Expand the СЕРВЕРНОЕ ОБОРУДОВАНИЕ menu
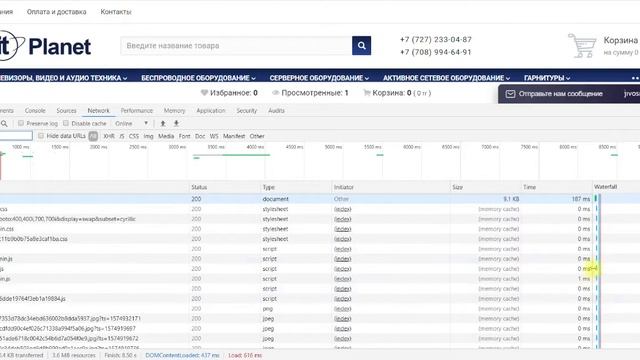Screen dimensions: 640x360 [x=319, y=78]
